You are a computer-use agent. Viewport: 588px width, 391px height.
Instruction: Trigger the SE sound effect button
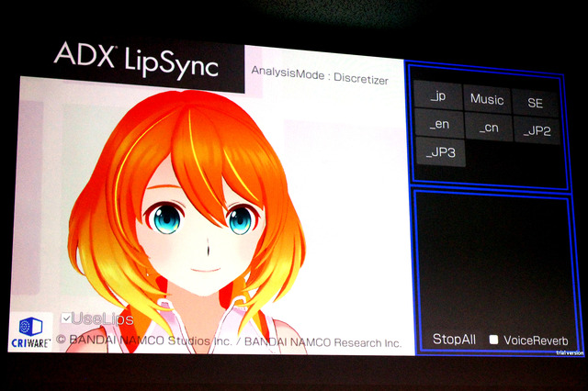point(535,103)
